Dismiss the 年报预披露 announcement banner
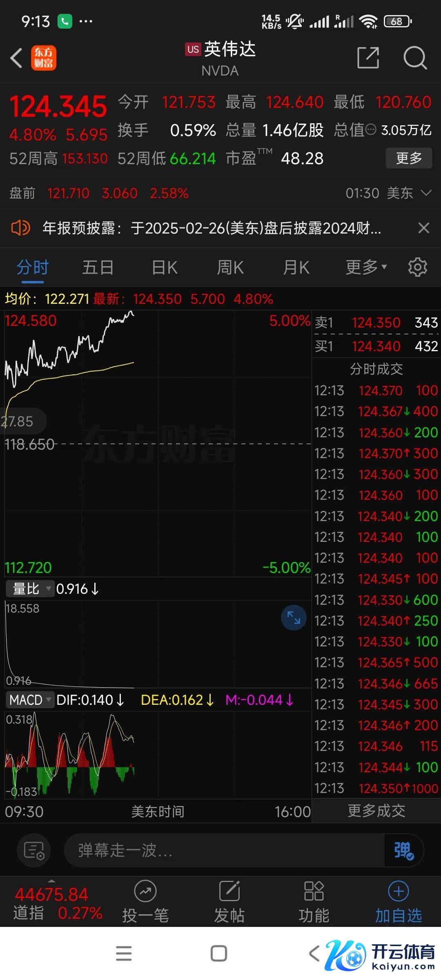 tap(424, 228)
